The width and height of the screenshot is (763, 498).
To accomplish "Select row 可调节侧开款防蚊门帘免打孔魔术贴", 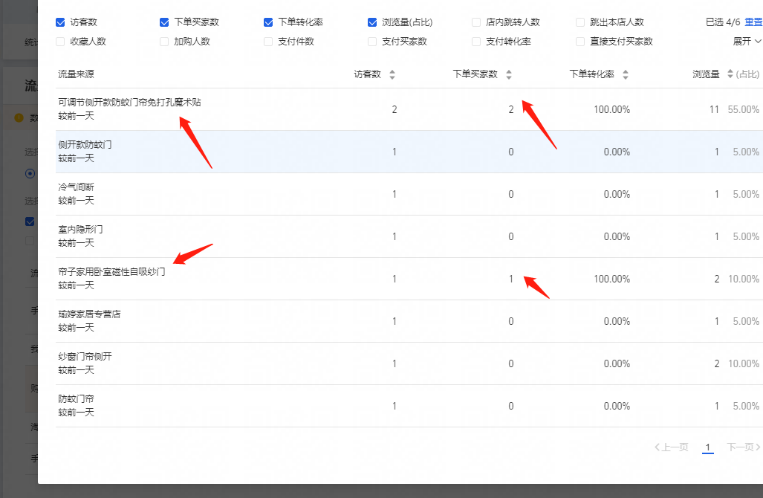I will [409, 110].
